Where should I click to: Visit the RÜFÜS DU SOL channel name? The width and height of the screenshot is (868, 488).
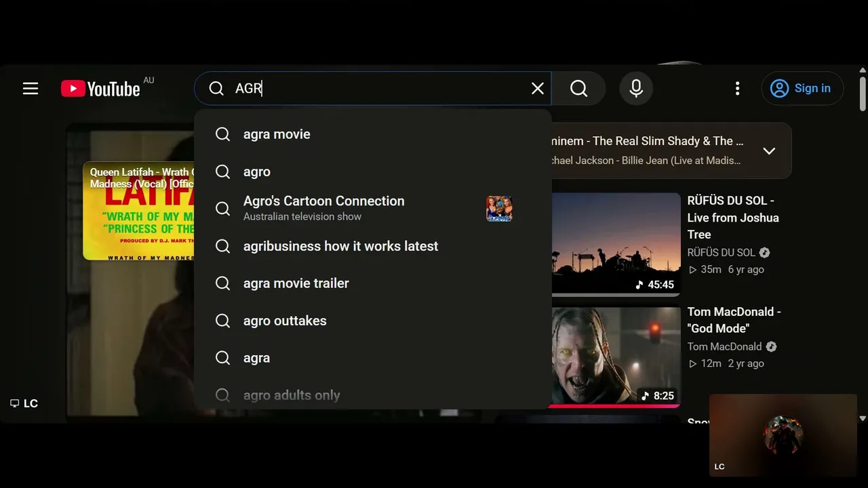722,252
